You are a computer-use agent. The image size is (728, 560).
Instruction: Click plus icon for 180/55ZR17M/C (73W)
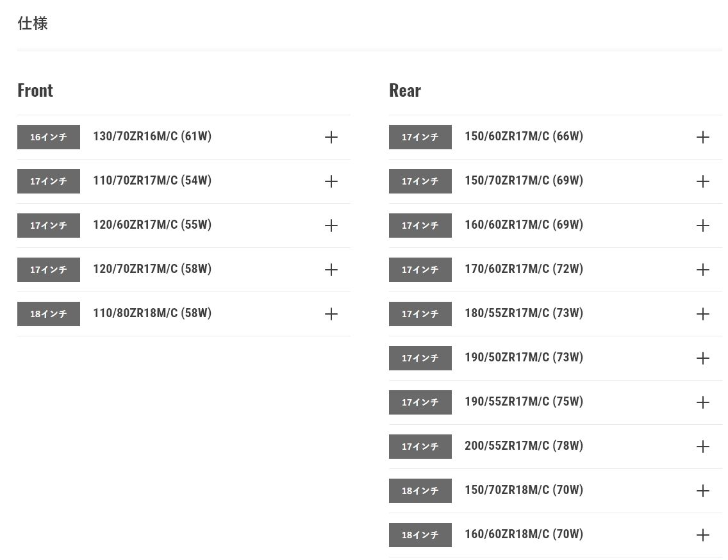coord(702,314)
